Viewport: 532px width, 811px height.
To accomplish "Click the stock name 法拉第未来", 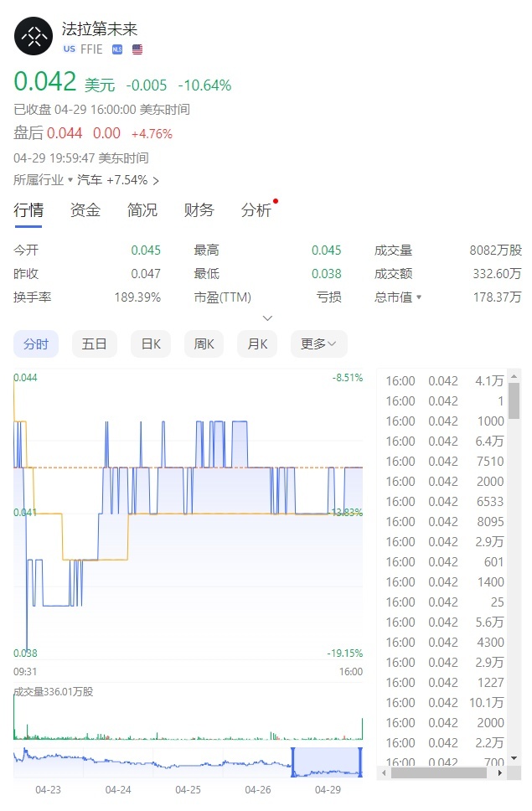I will pos(99,29).
